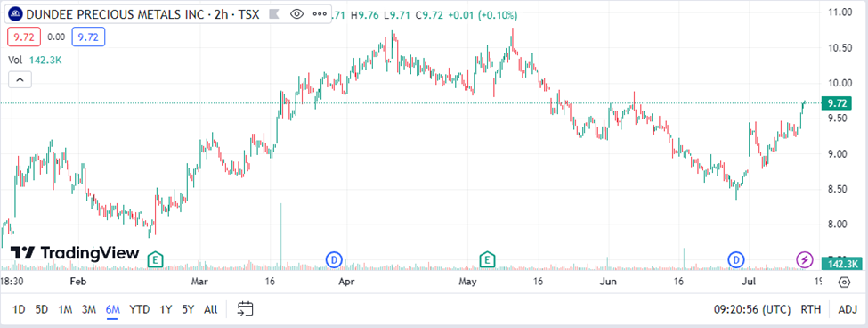Click the 18:30 time axis label

tap(12, 282)
